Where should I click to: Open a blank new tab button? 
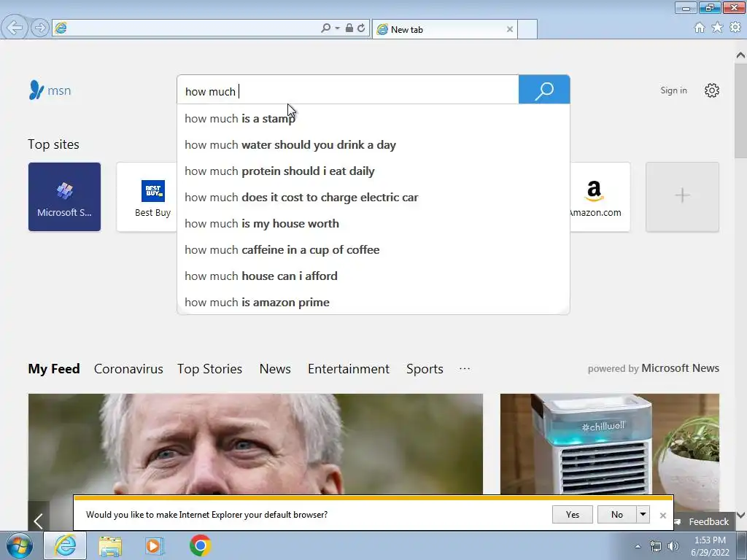[x=527, y=29]
